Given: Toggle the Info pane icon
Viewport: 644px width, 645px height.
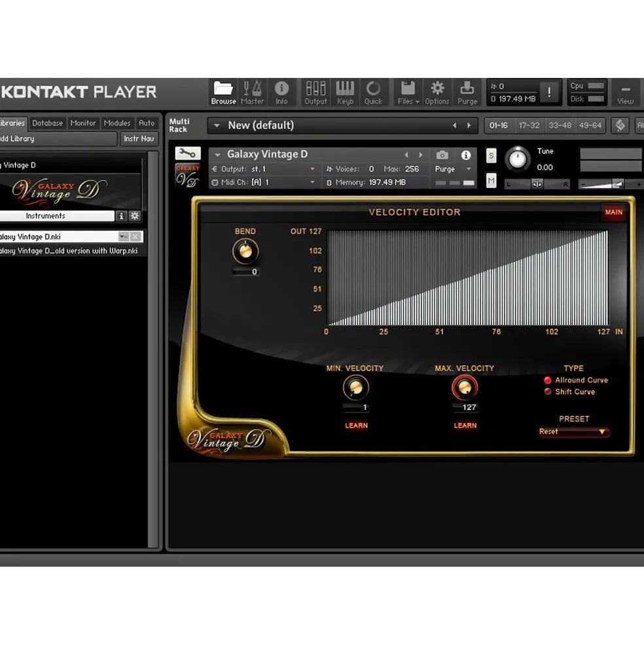Looking at the screenshot, I should point(281,93).
